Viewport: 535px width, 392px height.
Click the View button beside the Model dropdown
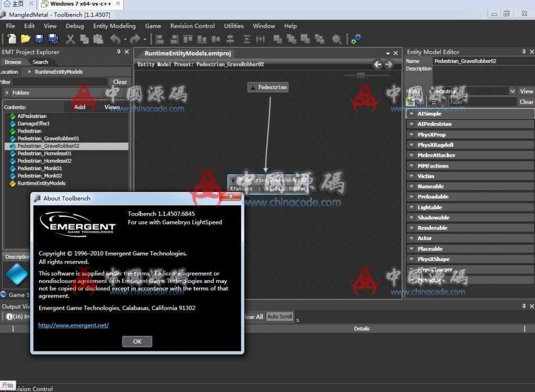(526, 91)
